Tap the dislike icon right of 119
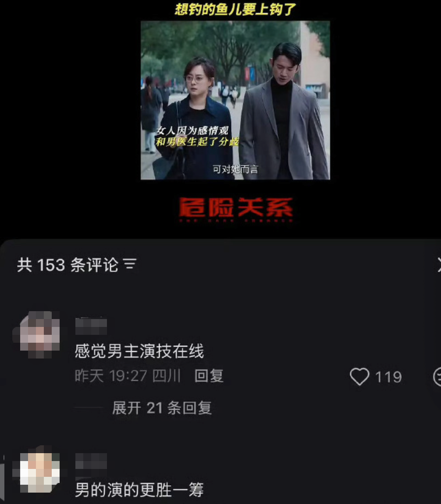Screen dimensions: 441x504 [x=437, y=377]
